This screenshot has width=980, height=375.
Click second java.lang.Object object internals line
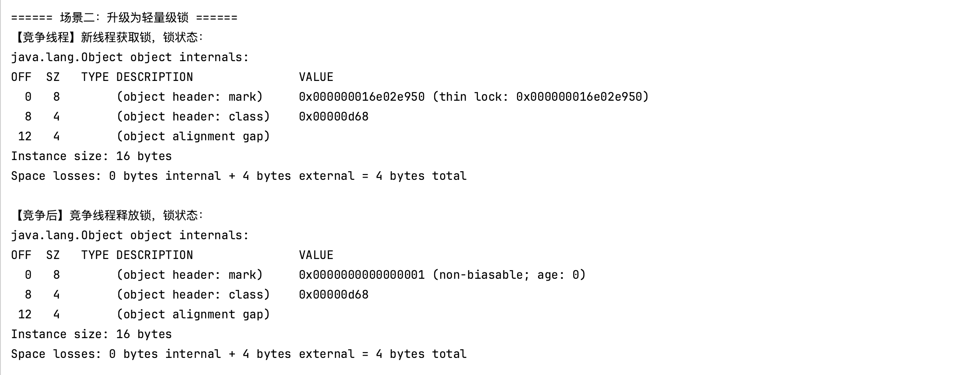tap(130, 235)
